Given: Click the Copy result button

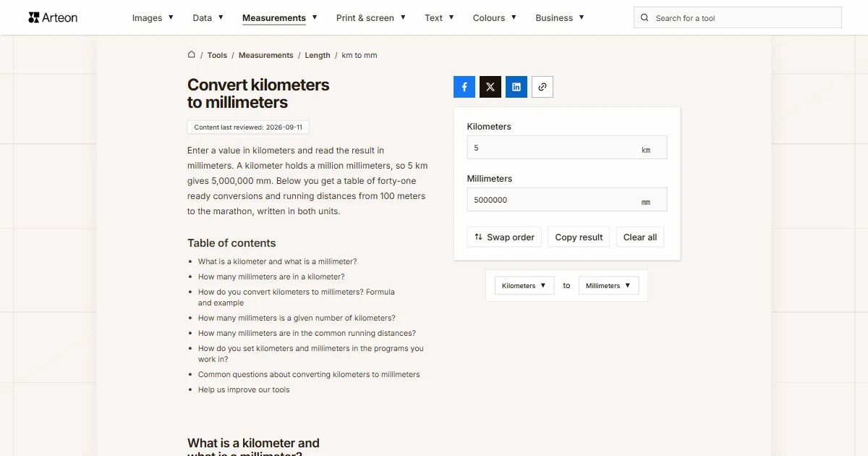Looking at the screenshot, I should [x=579, y=237].
